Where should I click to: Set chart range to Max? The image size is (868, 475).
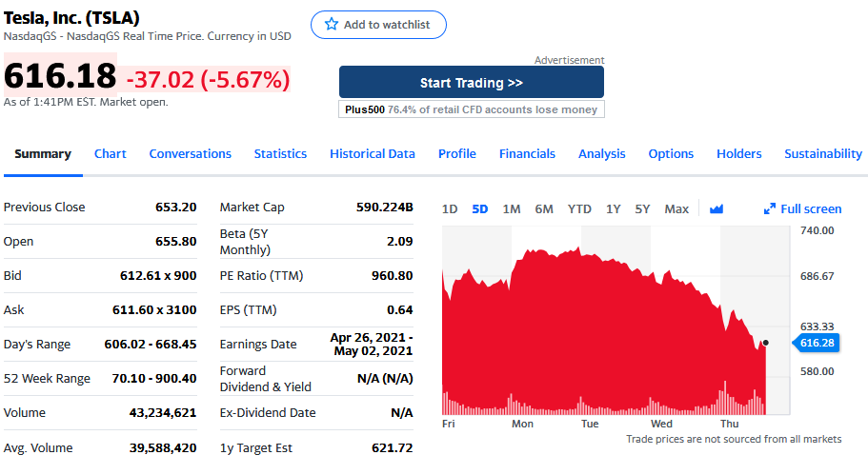(676, 209)
